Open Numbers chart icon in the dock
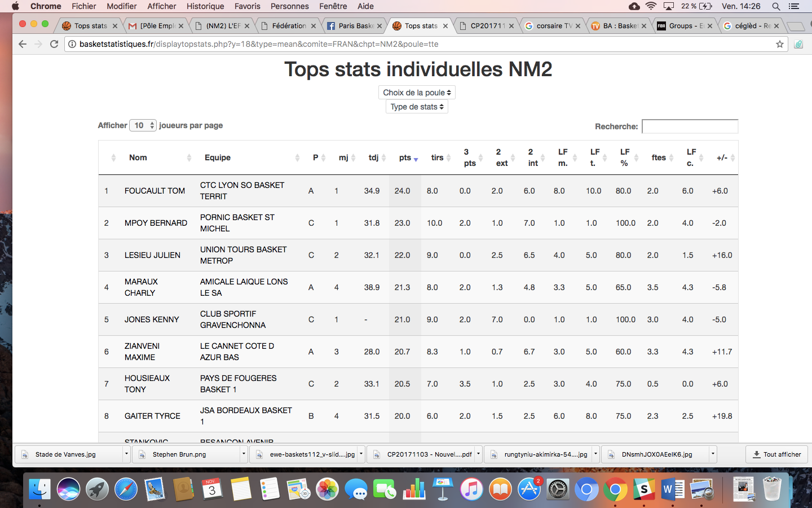 [x=413, y=489]
